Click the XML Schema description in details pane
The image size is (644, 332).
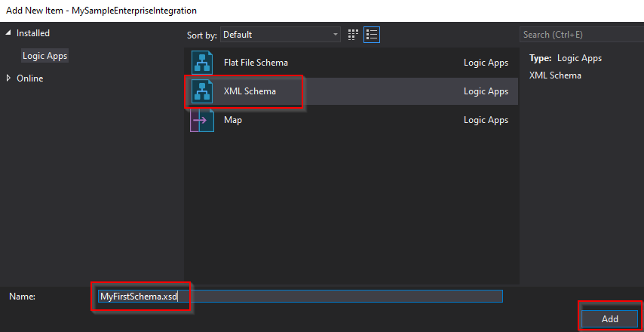(x=555, y=75)
